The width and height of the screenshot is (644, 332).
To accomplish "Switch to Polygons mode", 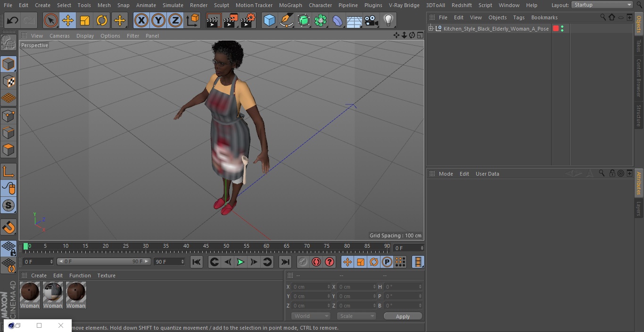I will [8, 150].
